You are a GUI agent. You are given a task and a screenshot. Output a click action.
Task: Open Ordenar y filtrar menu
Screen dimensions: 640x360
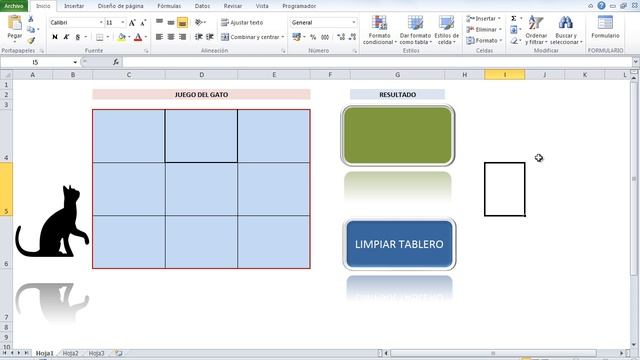536,30
